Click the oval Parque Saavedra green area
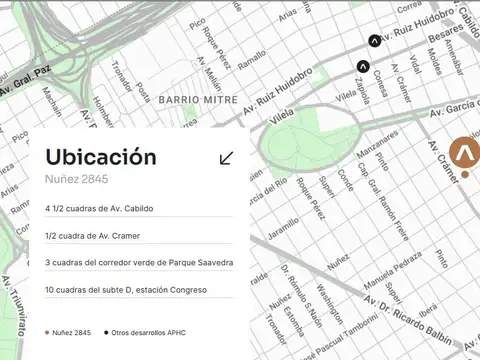The width and height of the screenshot is (480, 360). [309, 138]
